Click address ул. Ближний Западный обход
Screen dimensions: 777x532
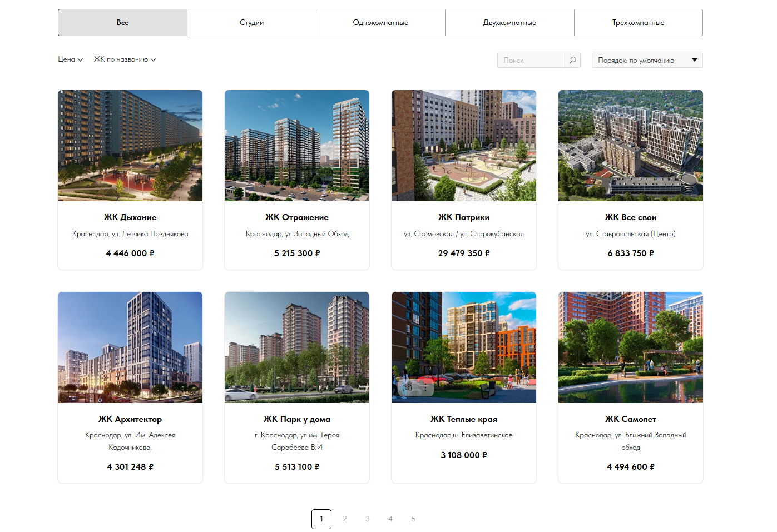[631, 441]
